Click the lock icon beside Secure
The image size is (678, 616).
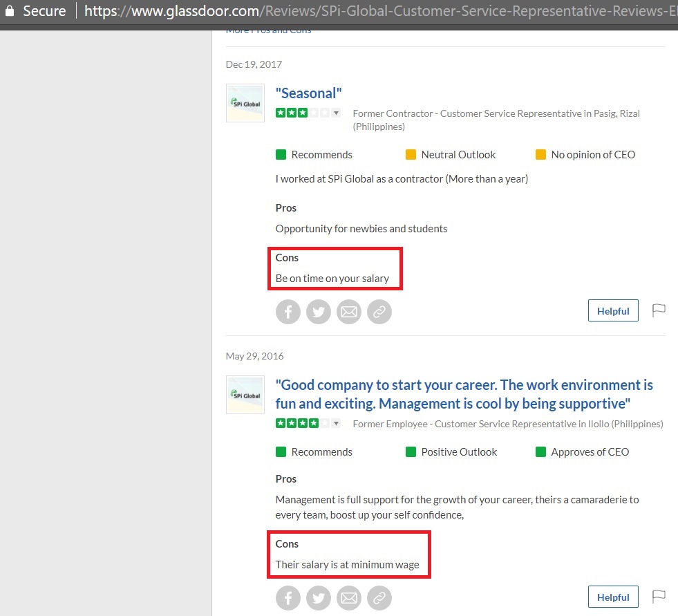(x=10, y=10)
